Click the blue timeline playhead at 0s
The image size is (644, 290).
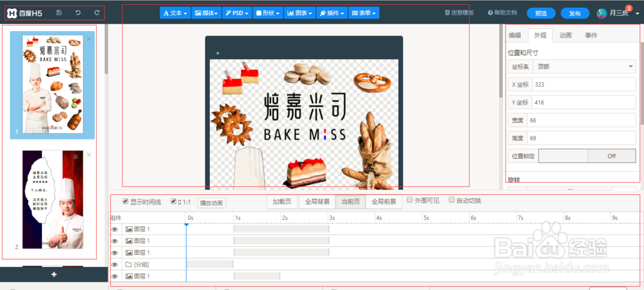[186, 224]
